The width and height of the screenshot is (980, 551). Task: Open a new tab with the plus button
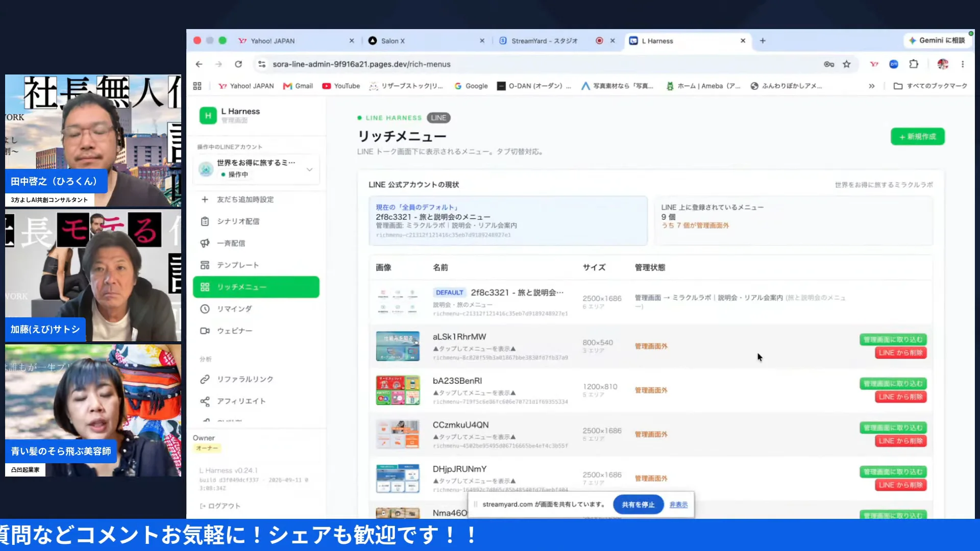point(763,41)
